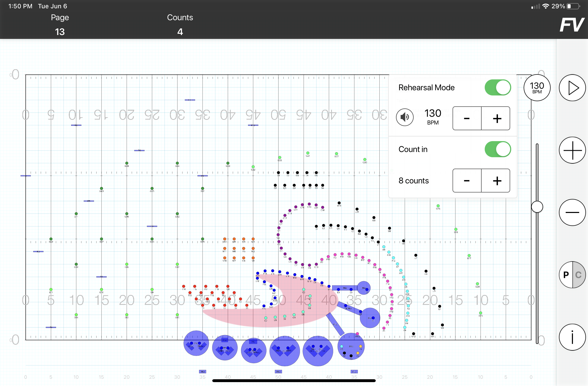Select the rightmost blue circle prop with yellow dots

point(351,347)
